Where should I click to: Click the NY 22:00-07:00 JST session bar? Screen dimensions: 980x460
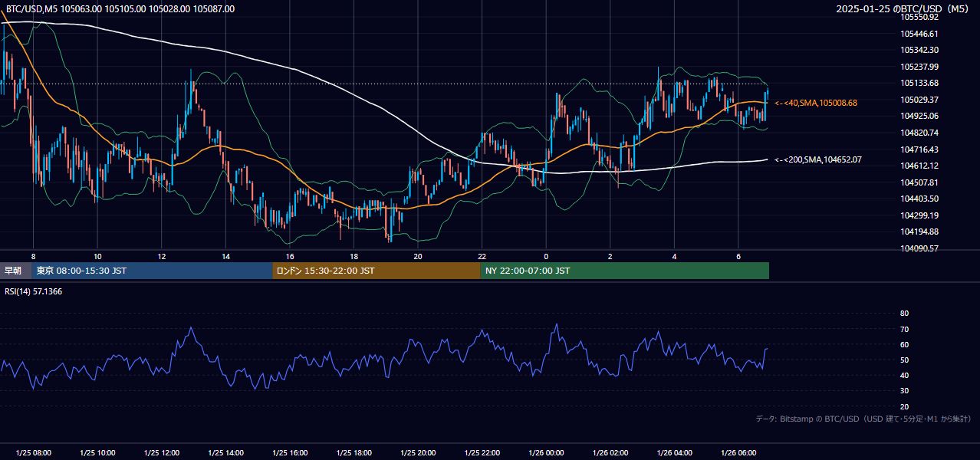[625, 271]
